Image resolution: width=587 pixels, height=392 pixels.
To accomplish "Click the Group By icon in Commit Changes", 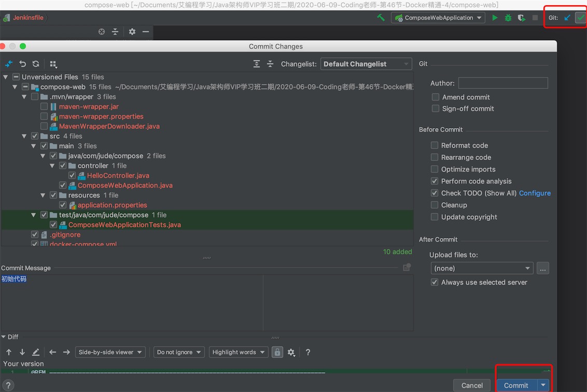I will (x=53, y=64).
